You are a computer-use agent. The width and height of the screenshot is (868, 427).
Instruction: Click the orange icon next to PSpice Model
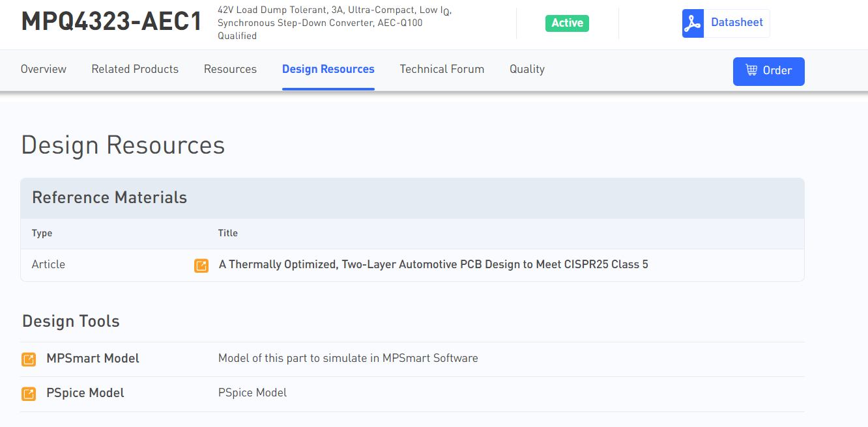click(x=29, y=394)
